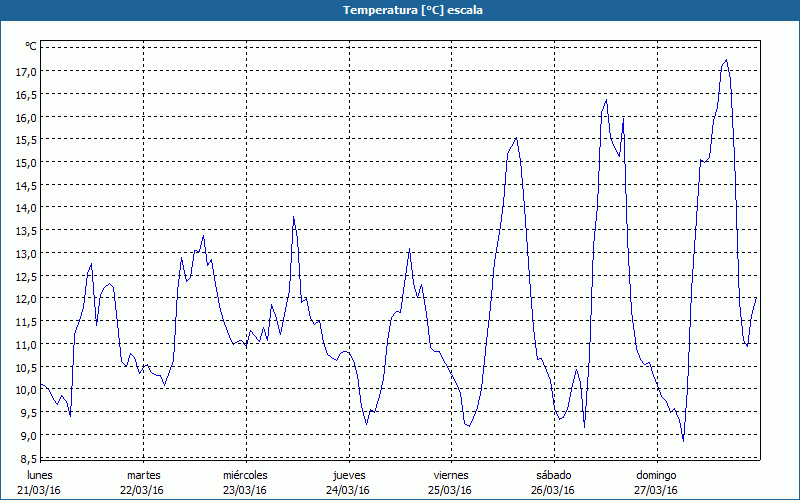
Task: Click the 'Temperatura [°C] escala' title bar
Action: click(400, 10)
